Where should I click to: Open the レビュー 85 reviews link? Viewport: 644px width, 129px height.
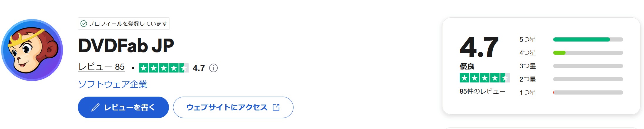click(101, 67)
